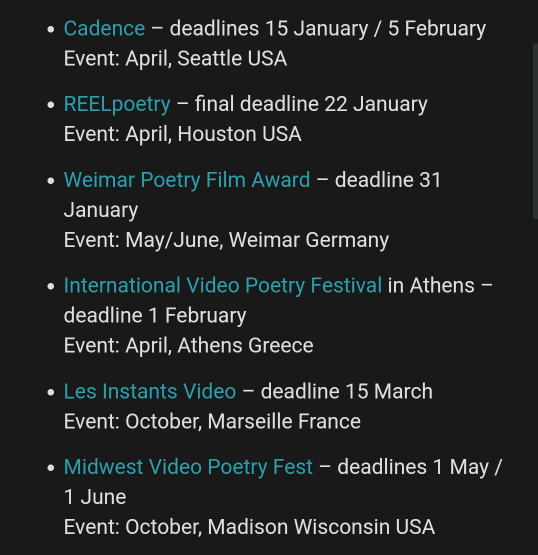Click the vertical scrollbar thumb at the right edge

coord(535,131)
